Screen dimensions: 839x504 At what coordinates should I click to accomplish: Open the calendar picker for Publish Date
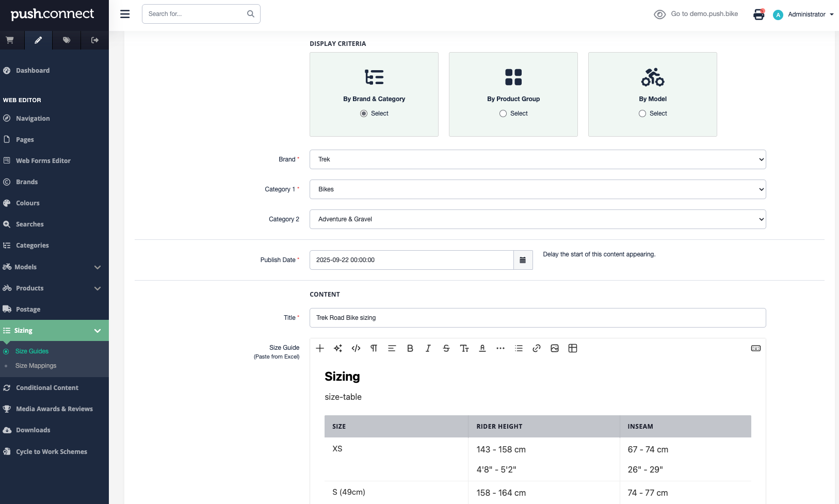(523, 260)
